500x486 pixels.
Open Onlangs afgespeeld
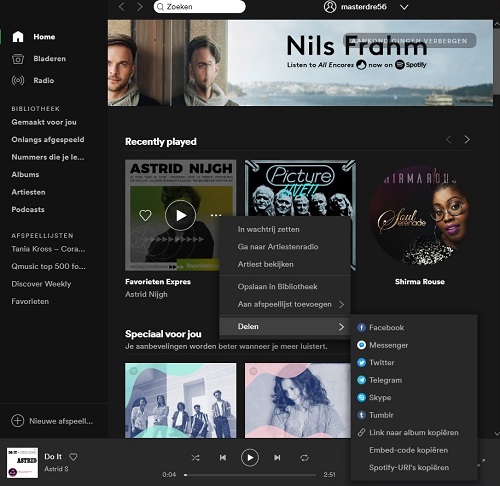pos(48,140)
